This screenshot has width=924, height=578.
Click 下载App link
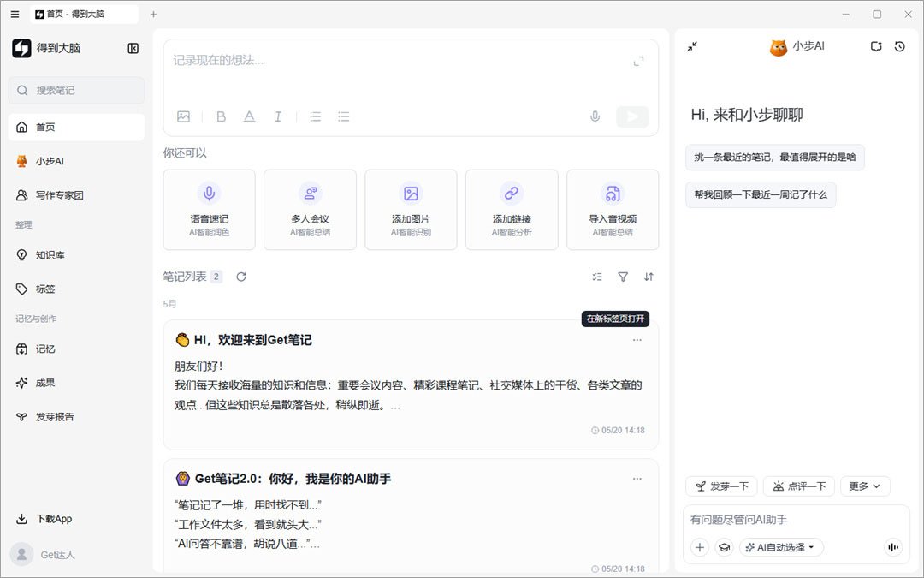pos(44,519)
